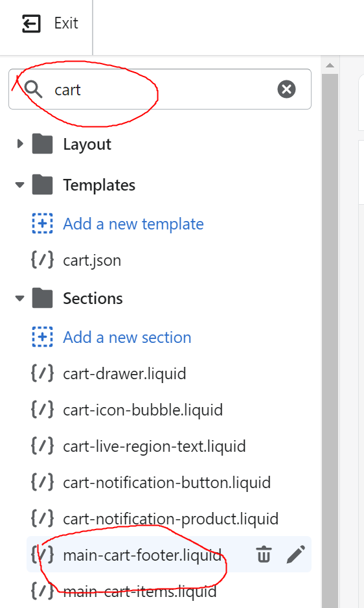Collapse the Sections folder arrow
This screenshot has height=608, width=364.
[x=20, y=299]
